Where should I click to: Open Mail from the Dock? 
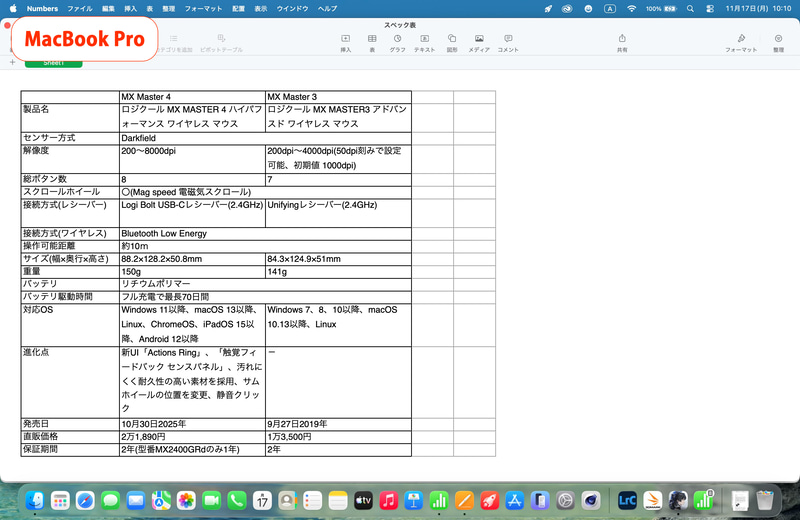pos(136,501)
